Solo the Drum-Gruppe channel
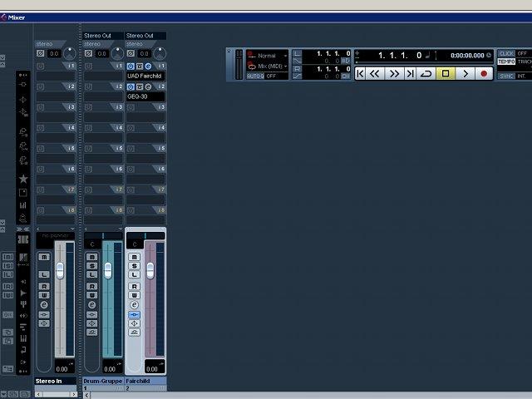 click(x=91, y=266)
